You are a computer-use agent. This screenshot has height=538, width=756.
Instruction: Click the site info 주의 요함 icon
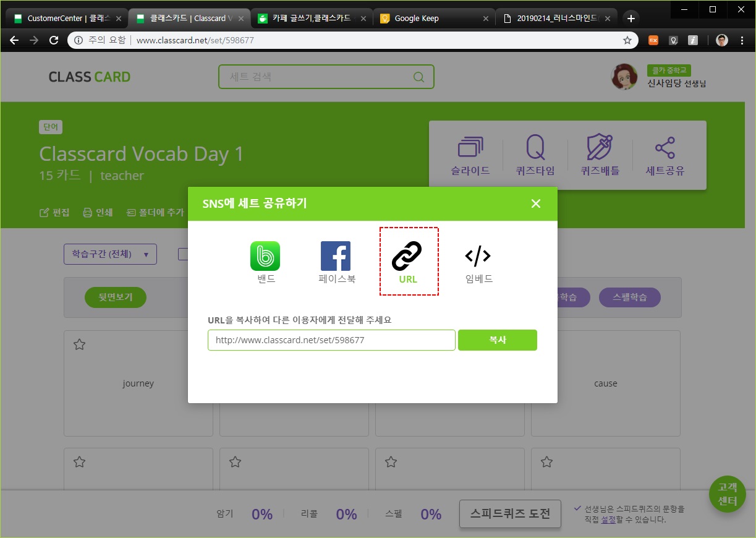pyautogui.click(x=78, y=40)
